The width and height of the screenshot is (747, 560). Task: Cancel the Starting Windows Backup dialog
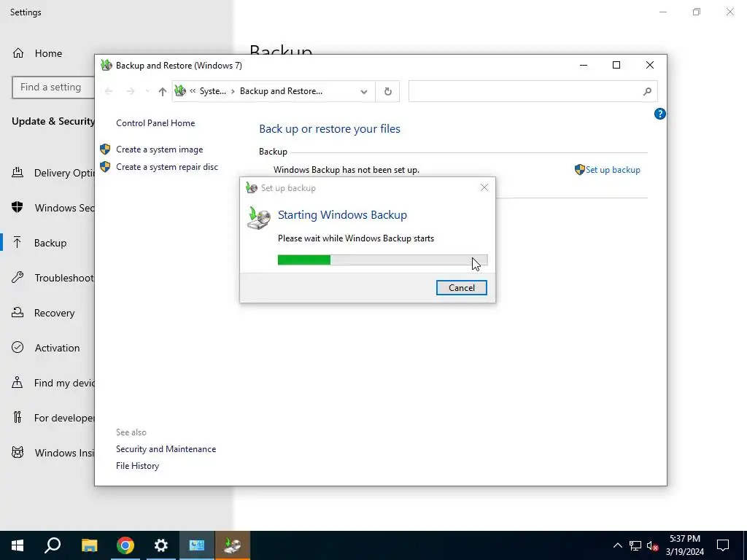coord(461,287)
